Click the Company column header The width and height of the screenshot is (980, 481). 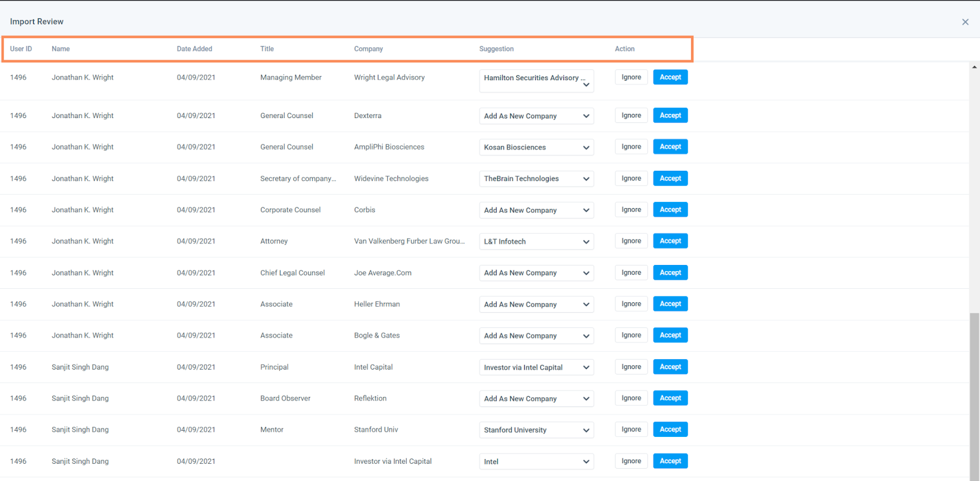pyautogui.click(x=368, y=49)
